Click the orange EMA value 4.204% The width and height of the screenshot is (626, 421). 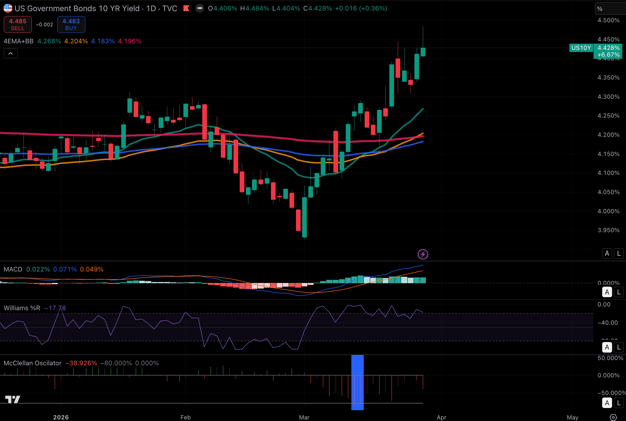[x=76, y=41]
